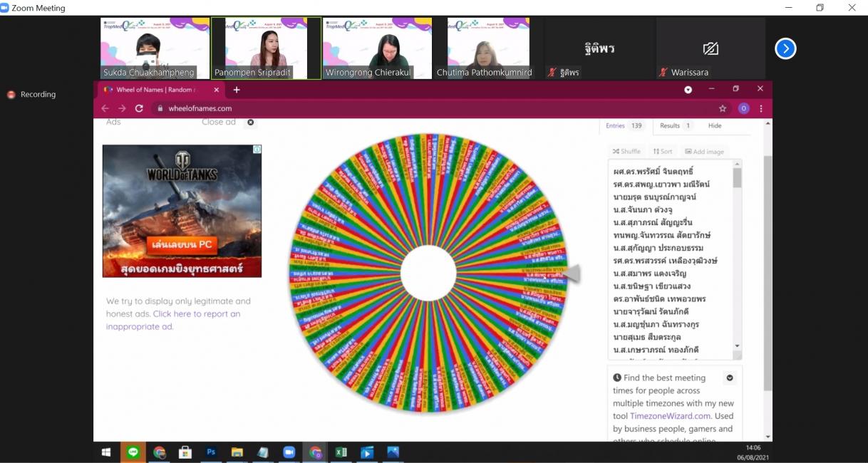The height and width of the screenshot is (463, 868).
Task: Click the AdChoices icon on the ad
Action: tap(257, 150)
